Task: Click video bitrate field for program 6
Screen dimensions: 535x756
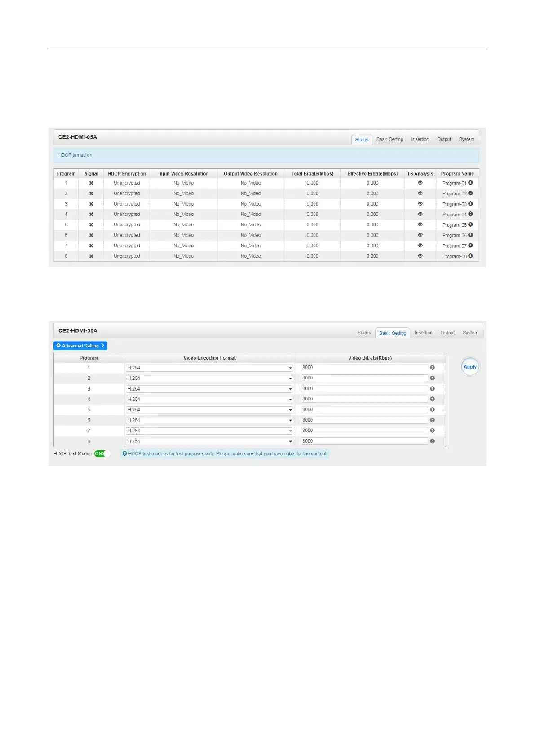Action: pos(364,420)
